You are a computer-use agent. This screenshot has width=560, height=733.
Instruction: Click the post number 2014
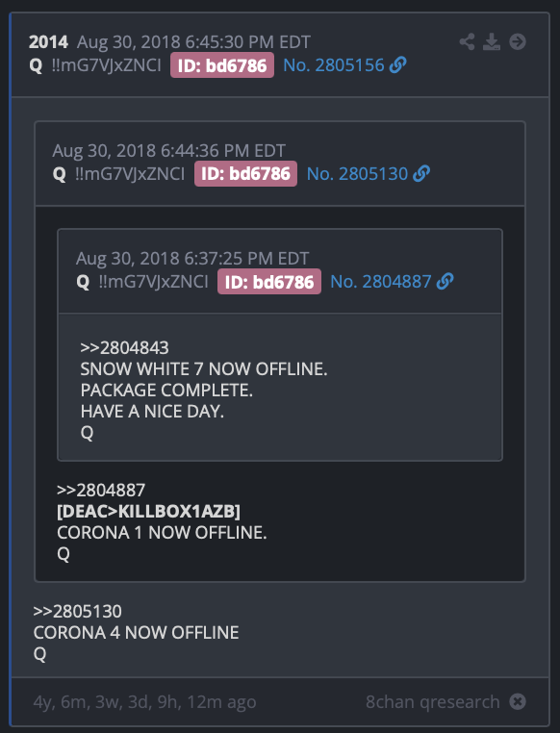pos(49,42)
